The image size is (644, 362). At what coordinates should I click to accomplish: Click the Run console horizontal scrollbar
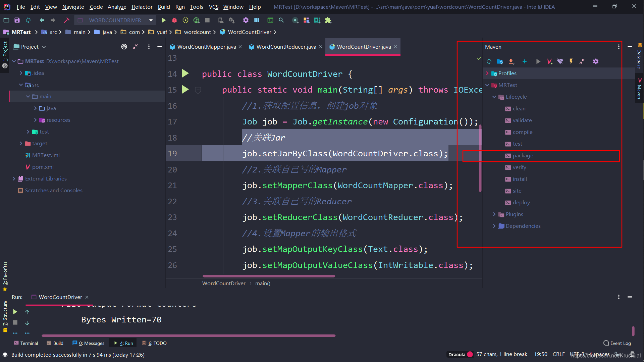point(189,335)
